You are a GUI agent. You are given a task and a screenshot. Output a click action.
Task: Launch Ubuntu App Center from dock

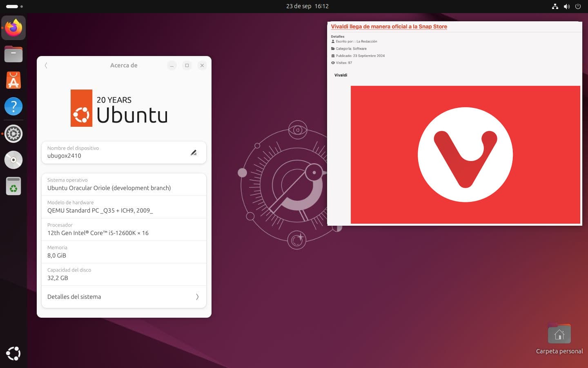click(x=13, y=80)
